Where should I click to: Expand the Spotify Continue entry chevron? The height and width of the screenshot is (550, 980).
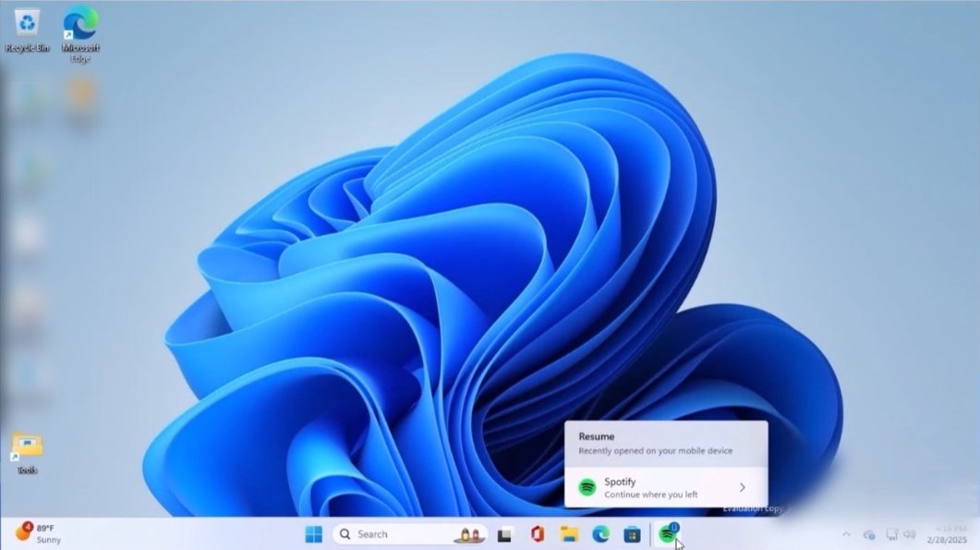744,487
